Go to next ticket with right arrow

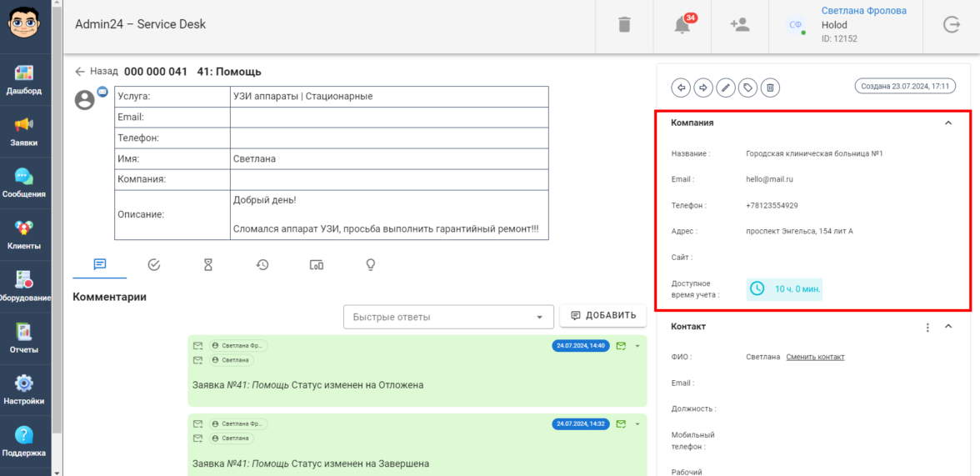point(703,87)
